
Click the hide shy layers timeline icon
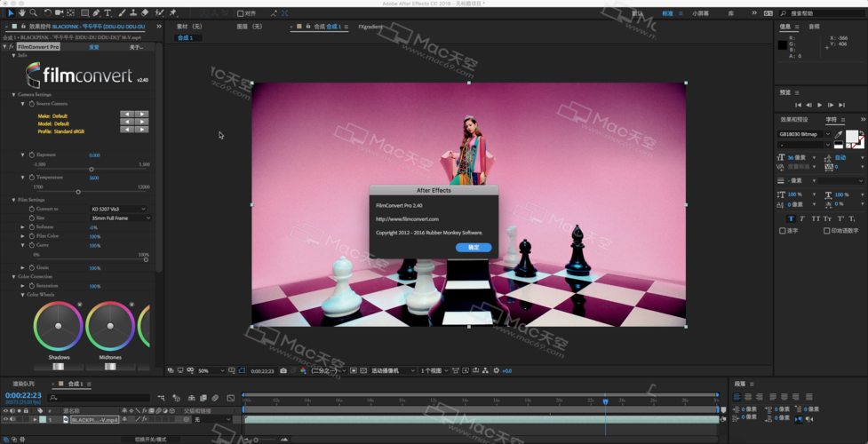point(192,398)
